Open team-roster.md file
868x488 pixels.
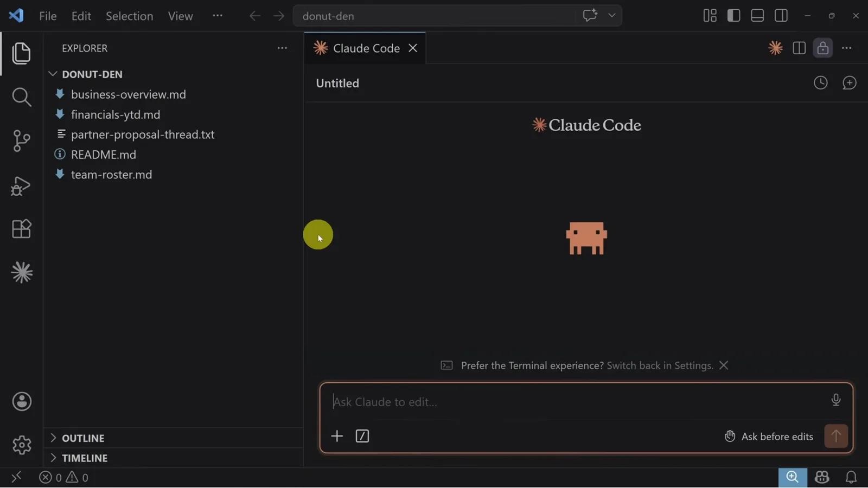pyautogui.click(x=112, y=175)
